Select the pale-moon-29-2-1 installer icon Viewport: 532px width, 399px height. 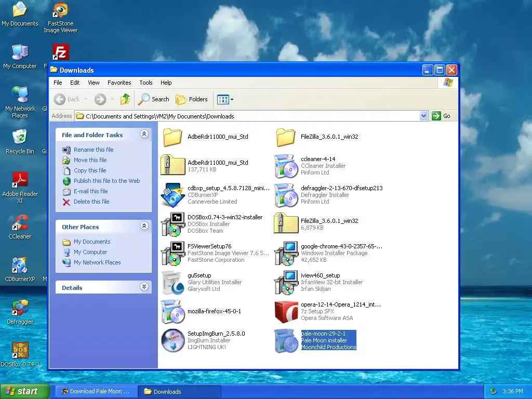(x=286, y=341)
